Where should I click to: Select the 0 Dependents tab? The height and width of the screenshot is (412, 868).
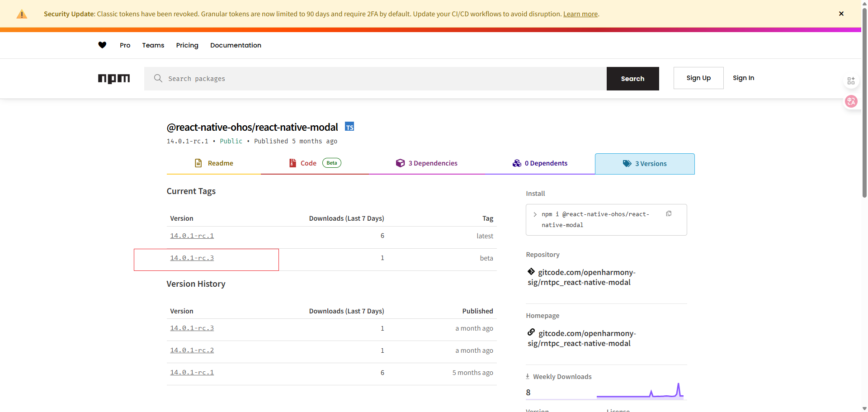[540, 163]
